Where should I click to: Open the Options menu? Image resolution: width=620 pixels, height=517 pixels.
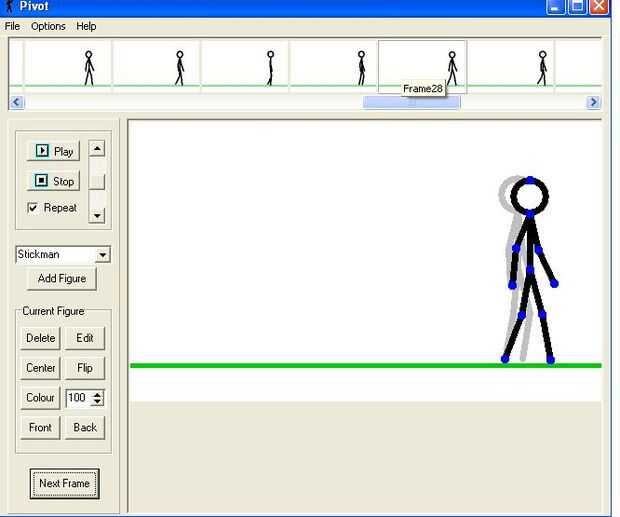(x=48, y=26)
